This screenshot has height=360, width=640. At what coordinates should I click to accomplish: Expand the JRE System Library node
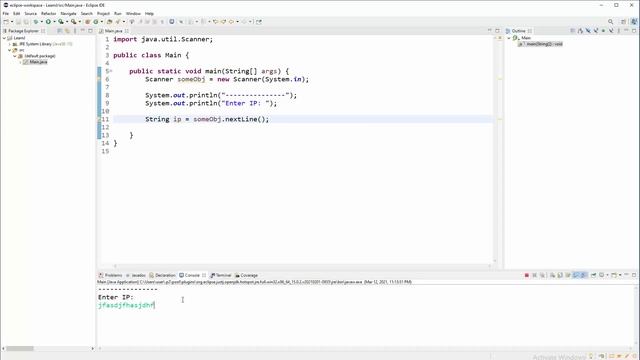pyautogui.click(x=9, y=44)
